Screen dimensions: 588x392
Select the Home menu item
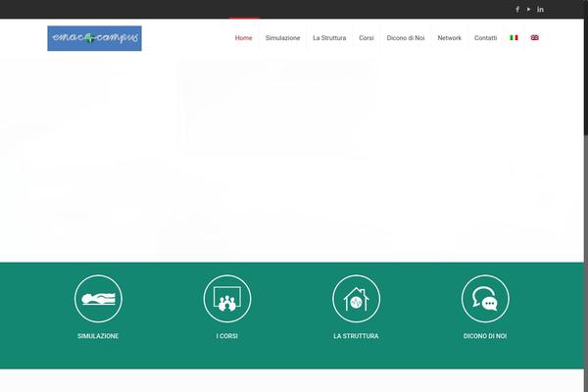pos(244,37)
